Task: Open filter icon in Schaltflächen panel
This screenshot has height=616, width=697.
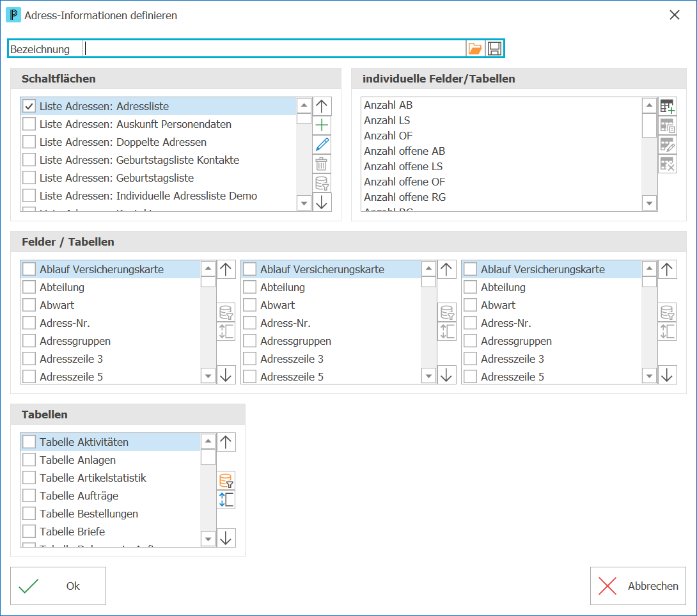Action: pos(322,183)
